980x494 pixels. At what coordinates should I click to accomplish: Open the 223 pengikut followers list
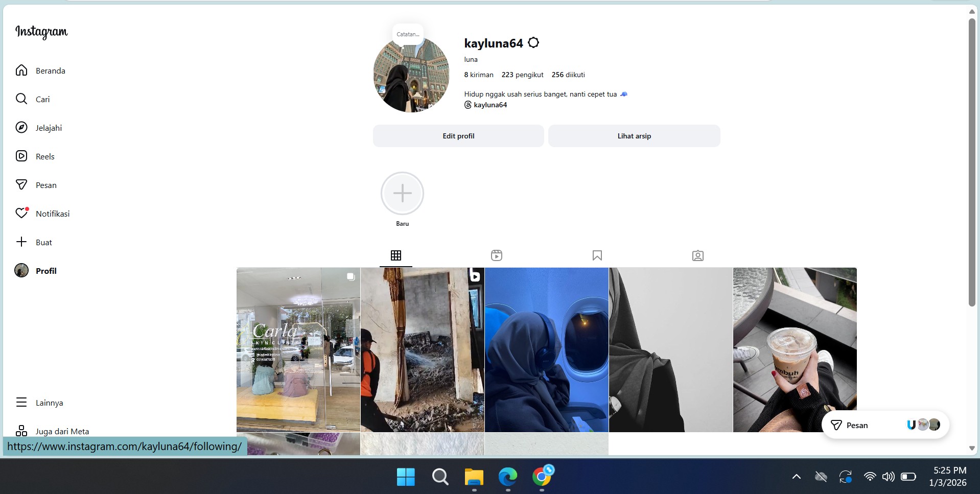point(522,75)
